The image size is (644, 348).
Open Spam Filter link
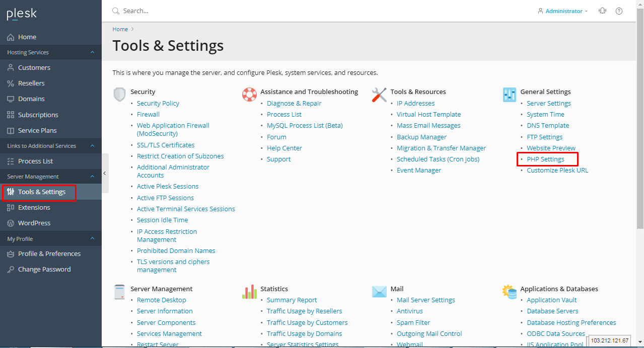point(413,323)
